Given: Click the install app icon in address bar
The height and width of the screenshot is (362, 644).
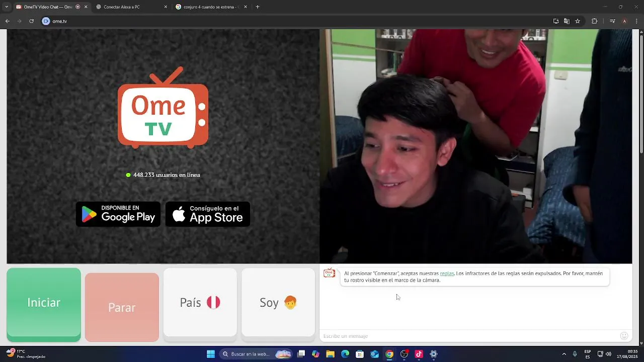Looking at the screenshot, I should click(x=556, y=21).
